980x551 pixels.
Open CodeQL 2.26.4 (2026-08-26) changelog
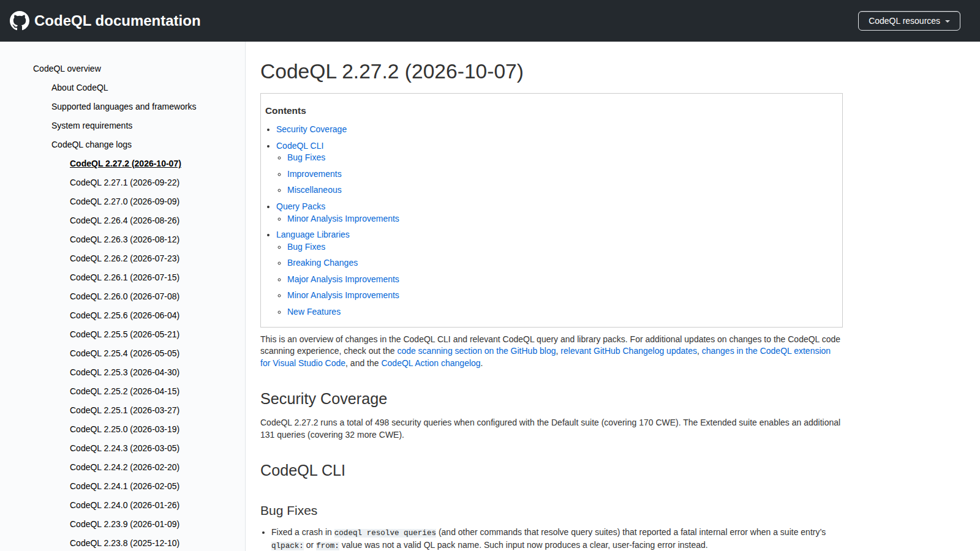pos(124,220)
